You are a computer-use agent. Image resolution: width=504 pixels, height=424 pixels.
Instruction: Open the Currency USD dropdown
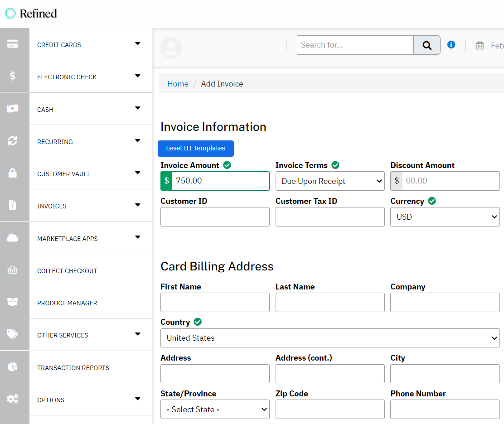[445, 217]
